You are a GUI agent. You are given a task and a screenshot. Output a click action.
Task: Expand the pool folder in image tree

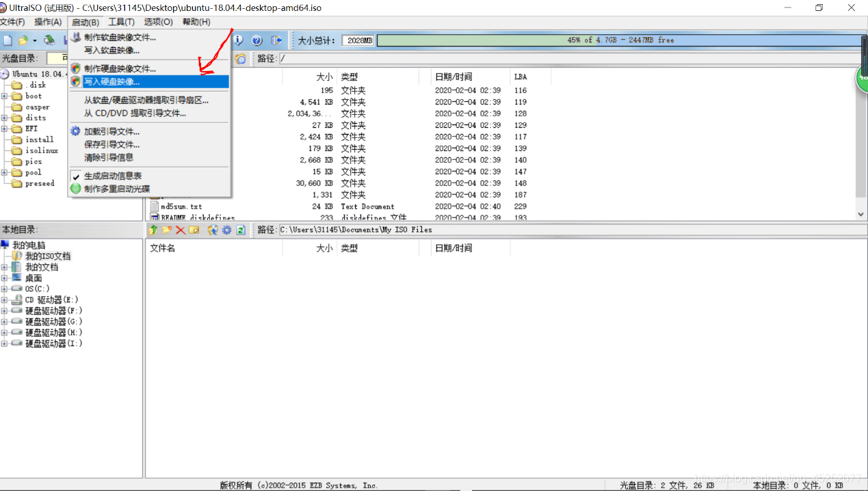click(4, 173)
